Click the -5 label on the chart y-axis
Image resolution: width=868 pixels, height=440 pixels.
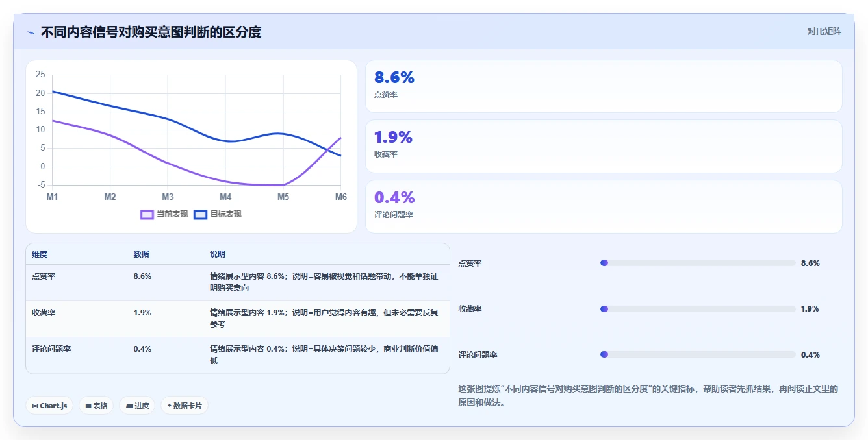pyautogui.click(x=42, y=185)
